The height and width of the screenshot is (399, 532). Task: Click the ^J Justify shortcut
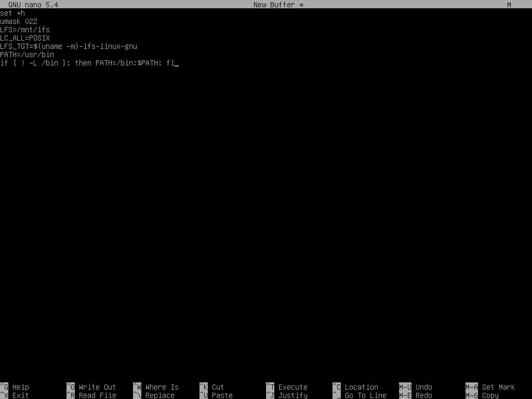point(287,395)
